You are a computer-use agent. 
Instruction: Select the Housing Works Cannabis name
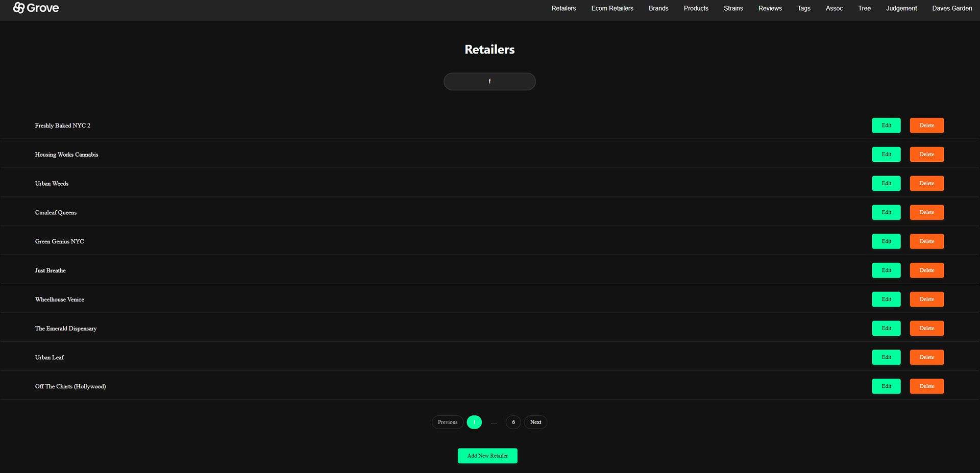click(x=66, y=155)
